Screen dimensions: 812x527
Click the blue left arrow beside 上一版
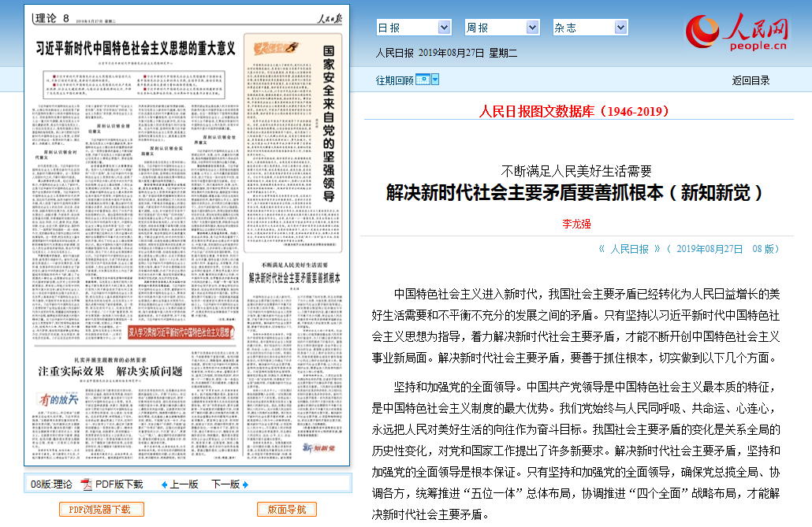pyautogui.click(x=164, y=484)
